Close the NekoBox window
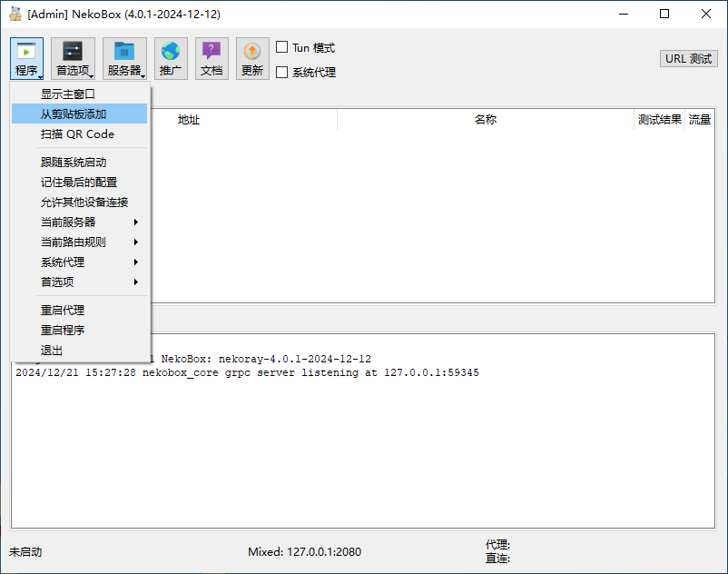The height and width of the screenshot is (574, 728). click(x=705, y=14)
